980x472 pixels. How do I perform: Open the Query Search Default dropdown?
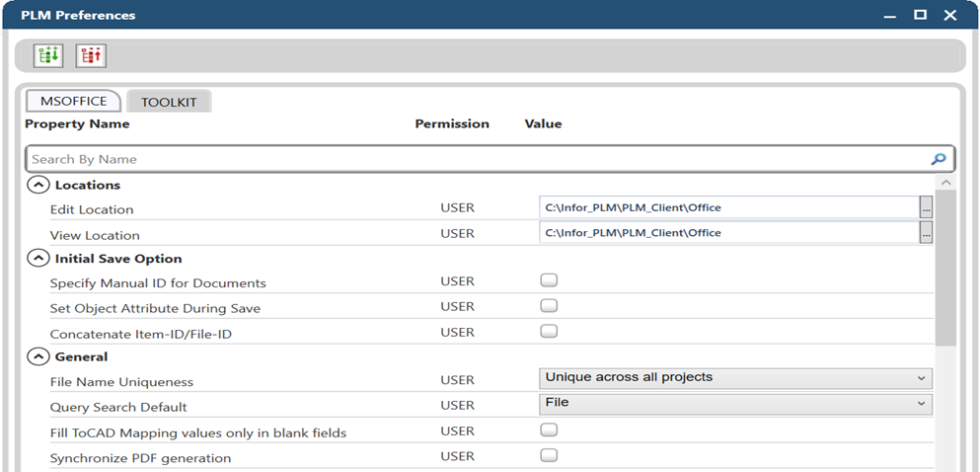point(735,404)
